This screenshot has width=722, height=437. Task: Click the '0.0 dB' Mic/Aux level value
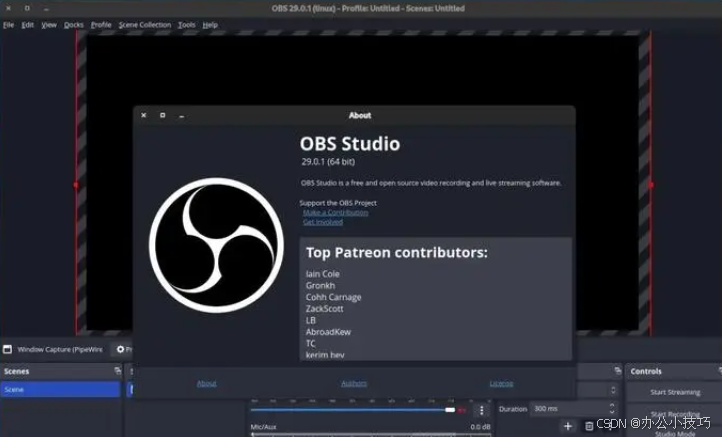(480, 427)
